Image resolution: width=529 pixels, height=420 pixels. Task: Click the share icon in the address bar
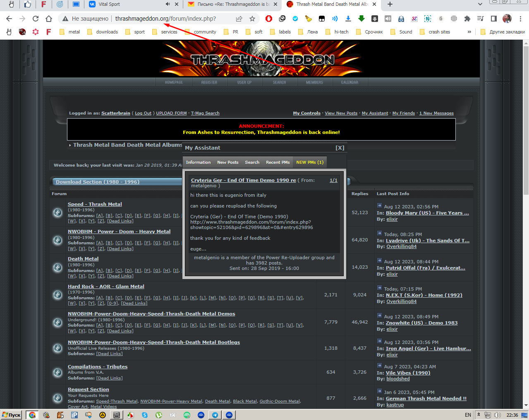point(239,19)
